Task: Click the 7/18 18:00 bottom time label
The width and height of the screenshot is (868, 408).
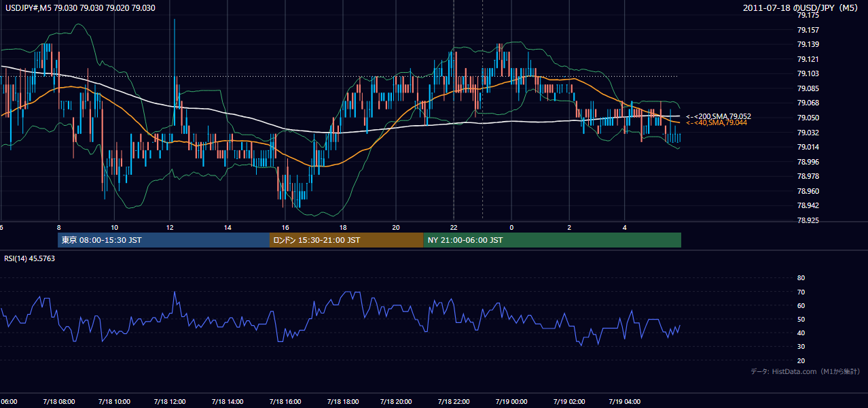Action: pyautogui.click(x=342, y=401)
